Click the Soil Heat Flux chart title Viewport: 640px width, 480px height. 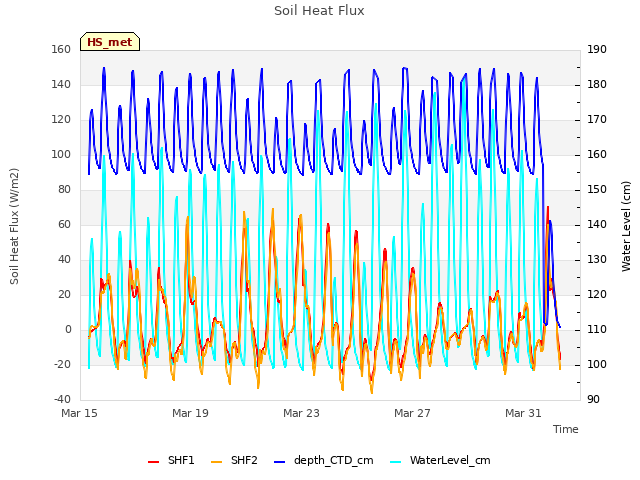[x=319, y=11]
